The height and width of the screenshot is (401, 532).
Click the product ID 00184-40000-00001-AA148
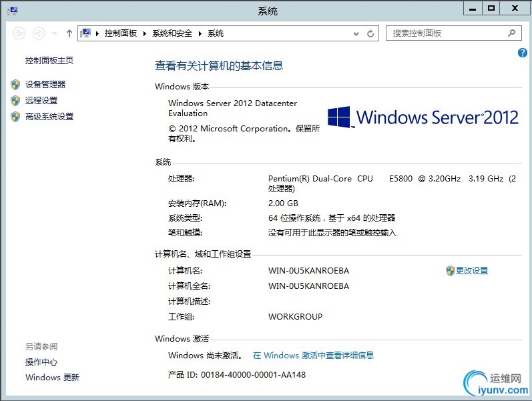[x=253, y=374]
